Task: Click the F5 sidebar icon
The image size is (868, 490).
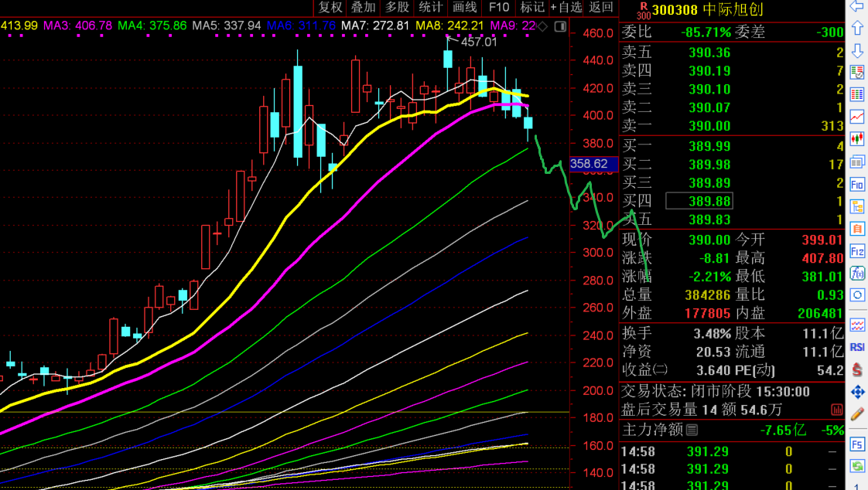Action: 857,444
